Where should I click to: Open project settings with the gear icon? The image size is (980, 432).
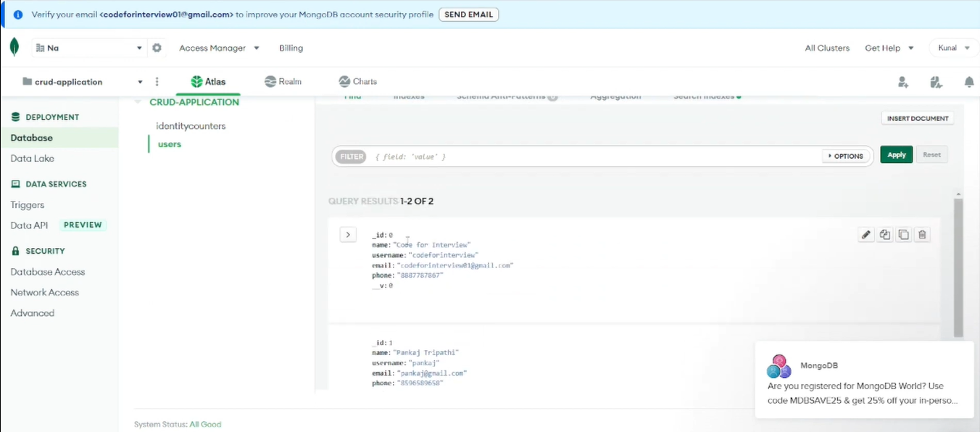[x=157, y=46]
